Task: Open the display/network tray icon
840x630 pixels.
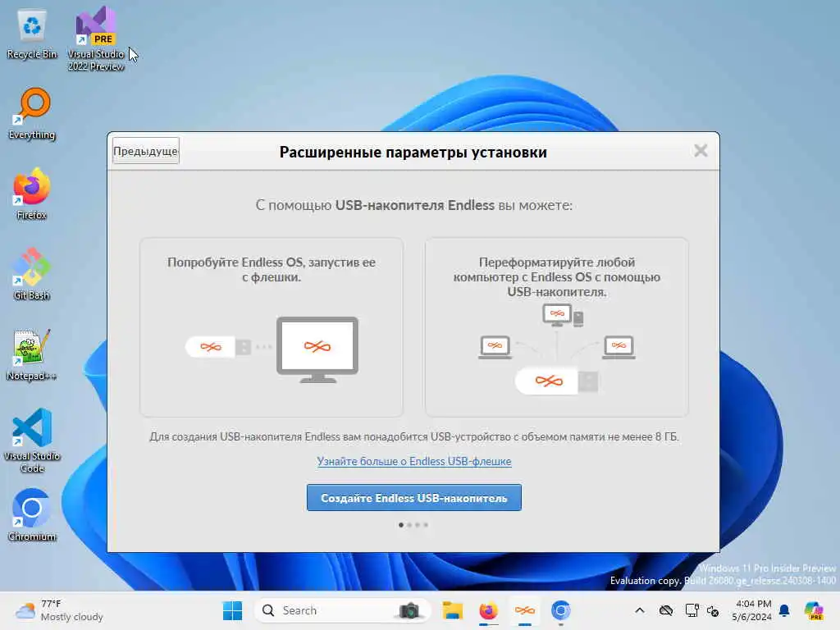Action: coord(692,610)
